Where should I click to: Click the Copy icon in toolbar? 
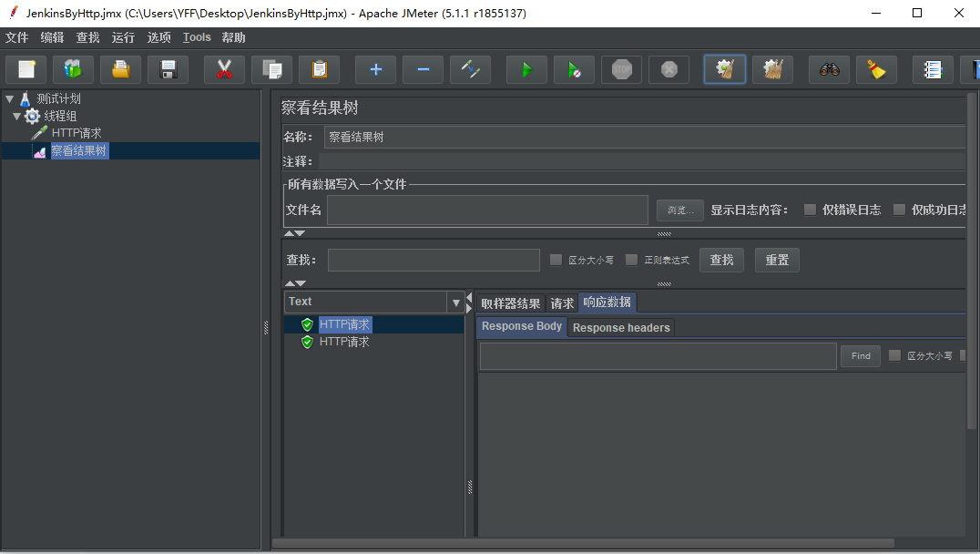tap(272, 69)
